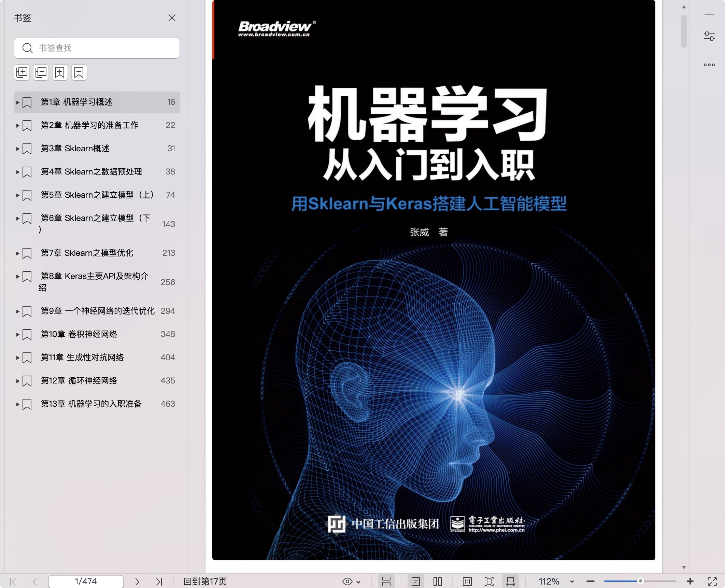Add a new bookmark
The width and height of the screenshot is (725, 588).
pos(60,72)
